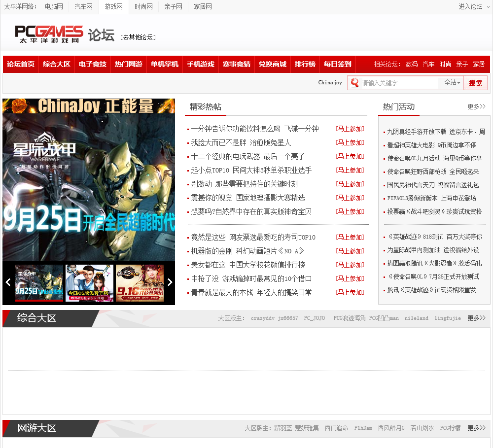
Task: Open activity 猜图赢取腾讯《火影忍者》激活码
Action: coord(434,263)
